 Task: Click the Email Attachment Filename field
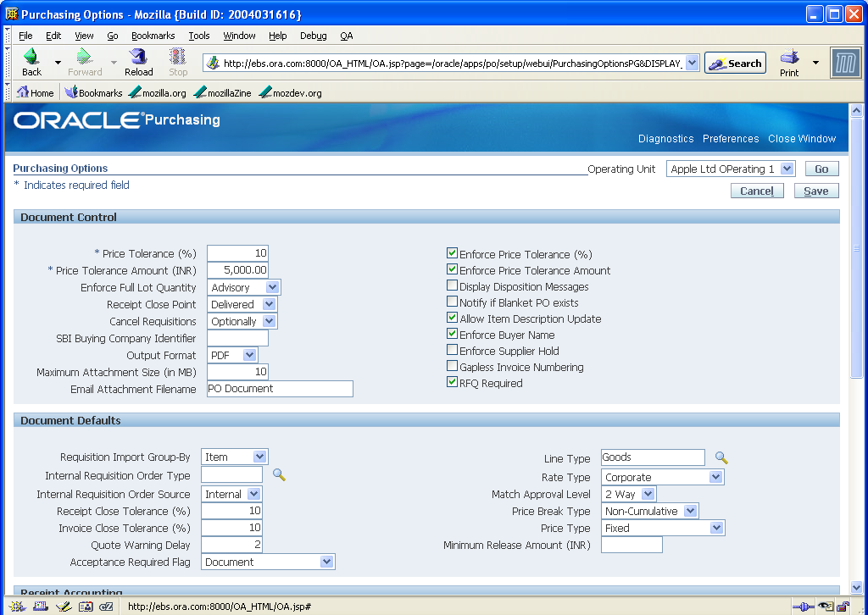(280, 389)
